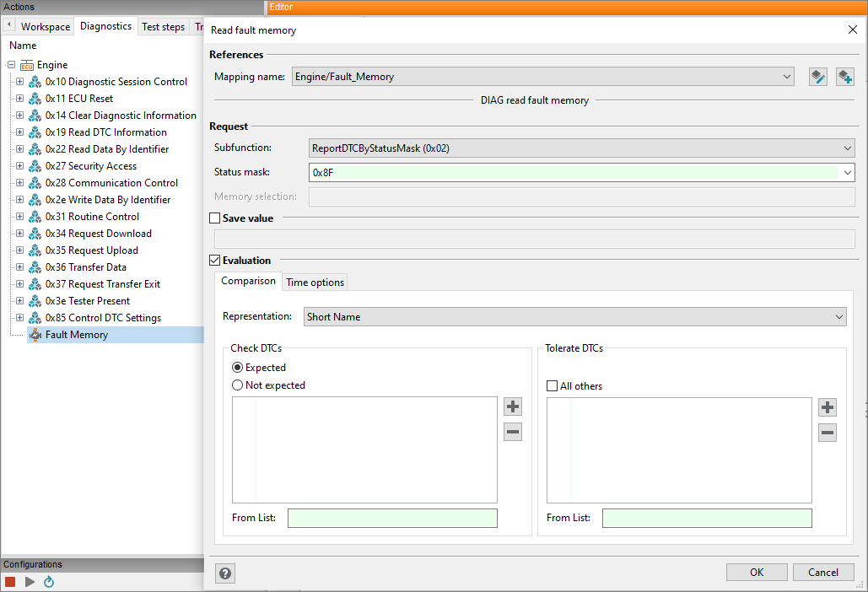Enable the Save value checkbox

pyautogui.click(x=215, y=218)
